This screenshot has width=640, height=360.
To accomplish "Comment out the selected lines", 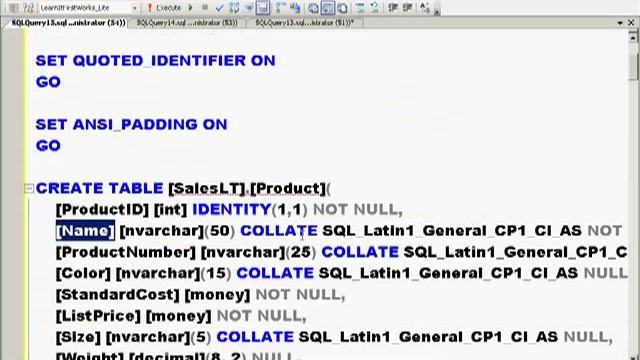I will click(360, 7).
